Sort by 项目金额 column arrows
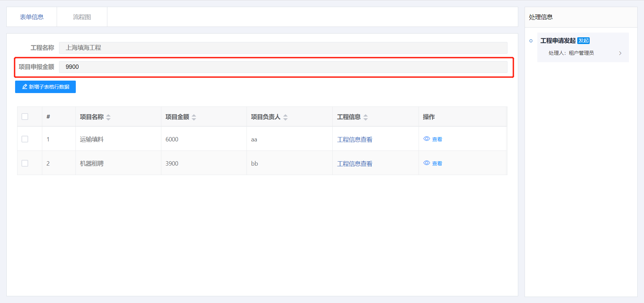 [194, 117]
